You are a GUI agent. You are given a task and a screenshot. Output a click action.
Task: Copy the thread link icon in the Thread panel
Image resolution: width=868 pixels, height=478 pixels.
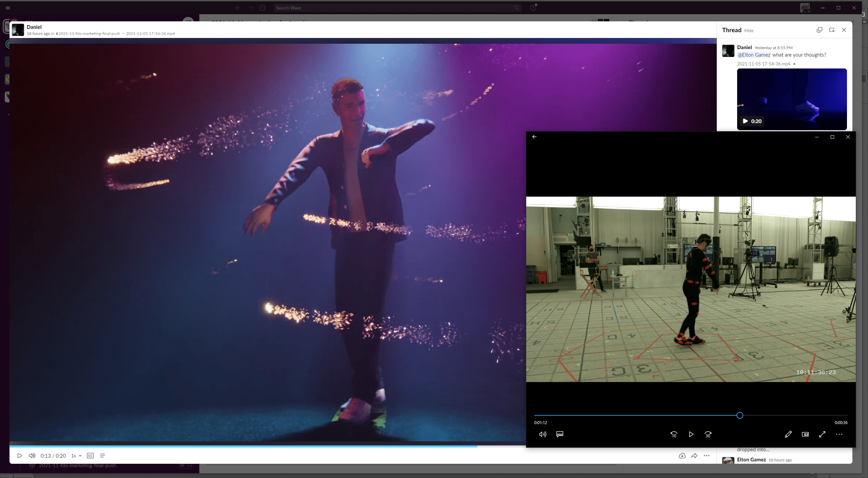coord(819,30)
